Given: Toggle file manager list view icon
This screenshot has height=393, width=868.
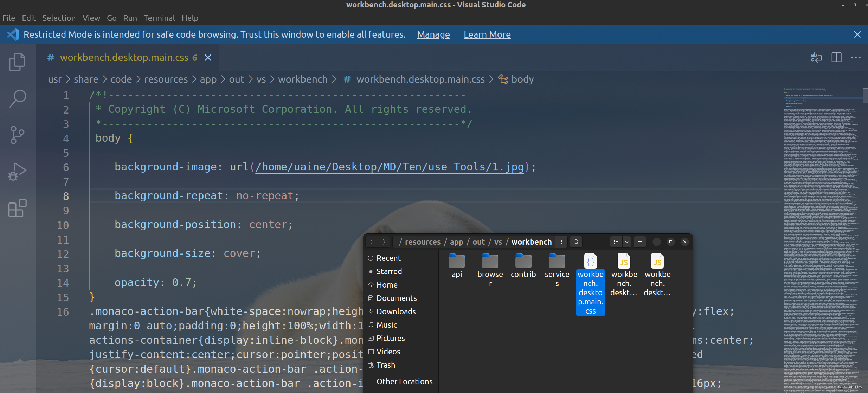Looking at the screenshot, I should tap(616, 242).
